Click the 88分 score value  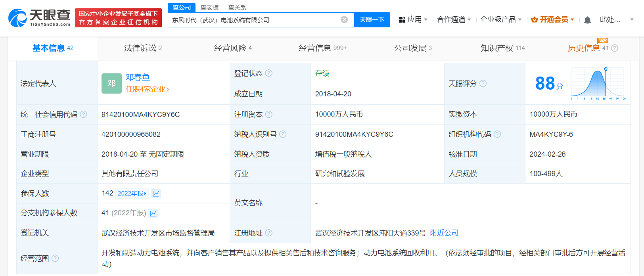click(x=549, y=84)
